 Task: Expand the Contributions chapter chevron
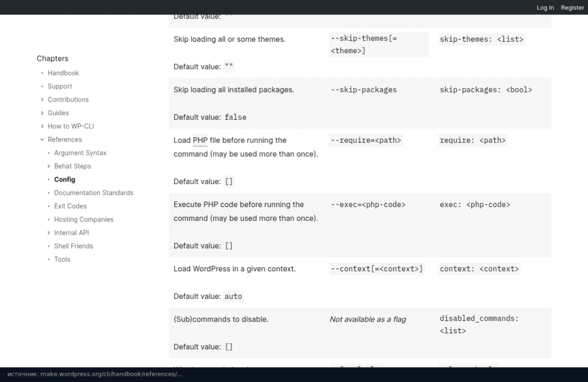coord(42,100)
